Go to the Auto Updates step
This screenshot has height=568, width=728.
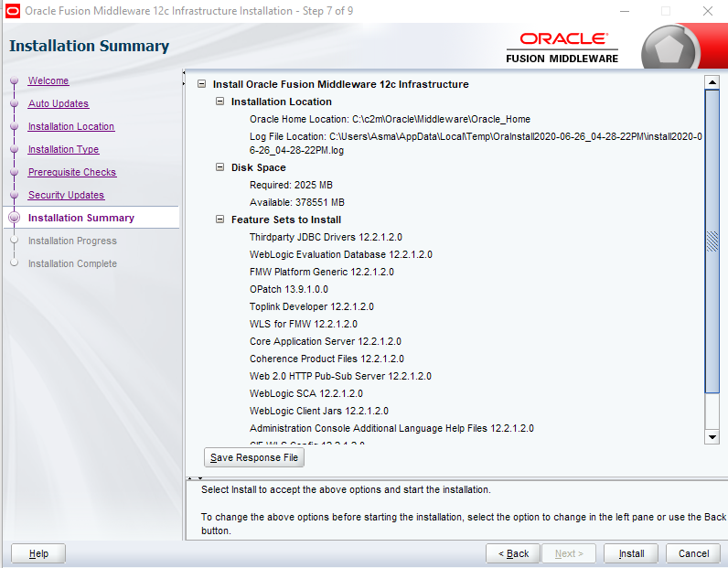pos(59,103)
